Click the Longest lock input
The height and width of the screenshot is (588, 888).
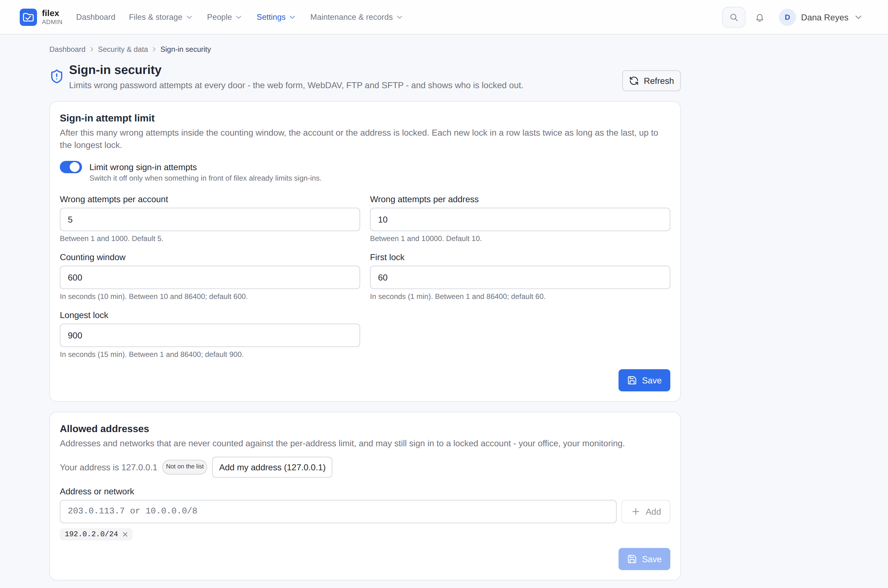[210, 335]
